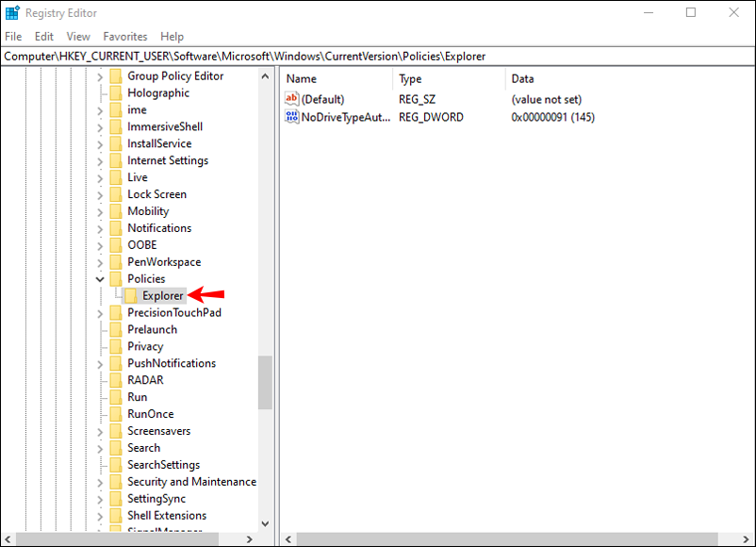Click the Notifications folder icon
This screenshot has height=547, width=756.
[x=116, y=228]
